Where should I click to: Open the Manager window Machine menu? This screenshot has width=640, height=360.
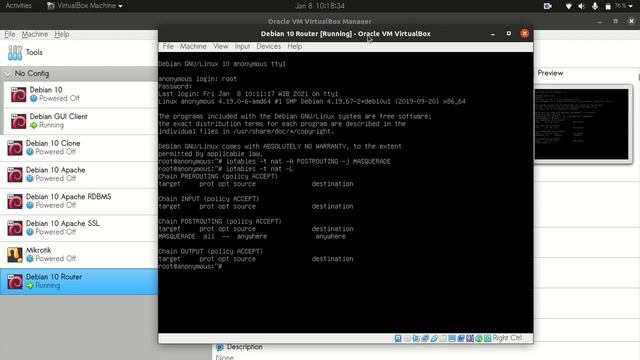[x=35, y=34]
